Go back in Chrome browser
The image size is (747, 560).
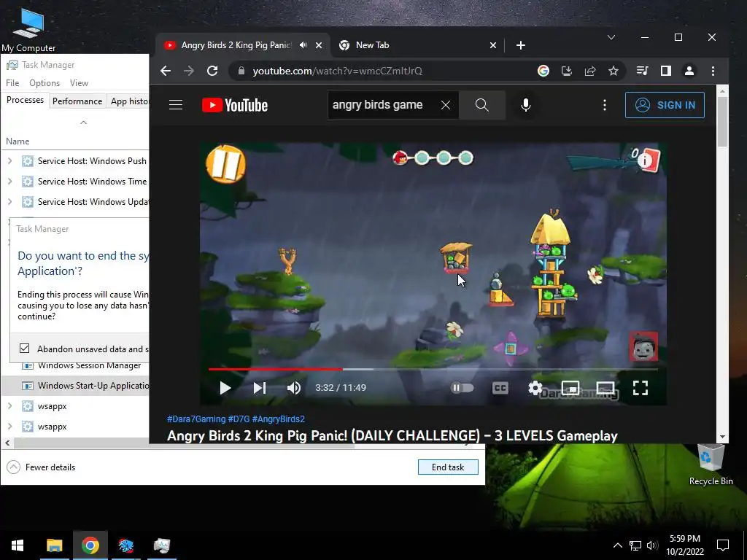coord(166,71)
